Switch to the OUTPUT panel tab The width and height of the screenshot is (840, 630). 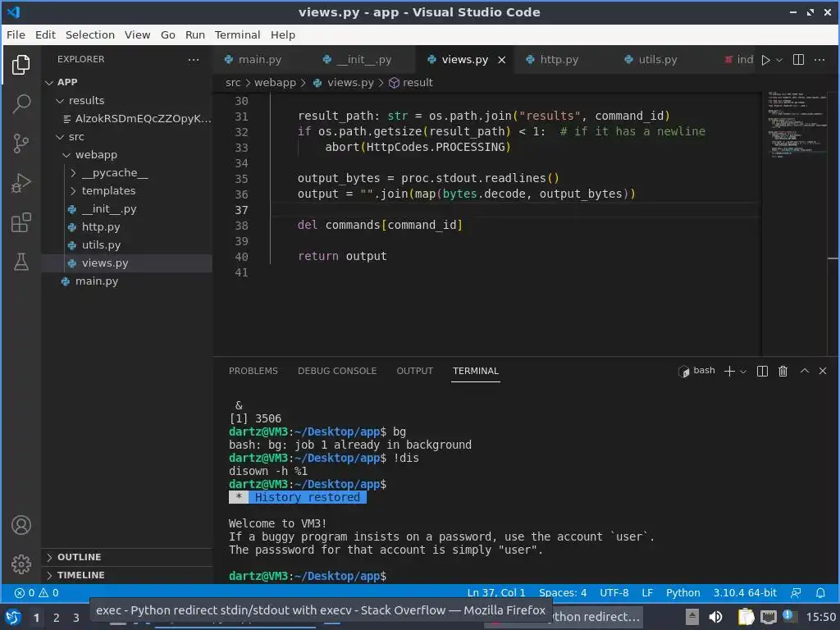pyautogui.click(x=414, y=371)
